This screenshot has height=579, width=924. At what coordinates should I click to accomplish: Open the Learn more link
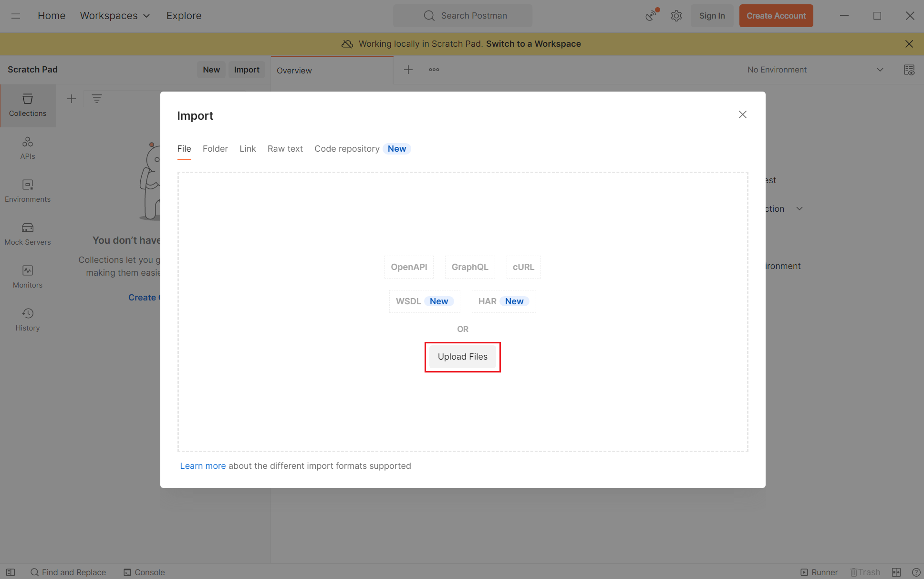pos(203,466)
